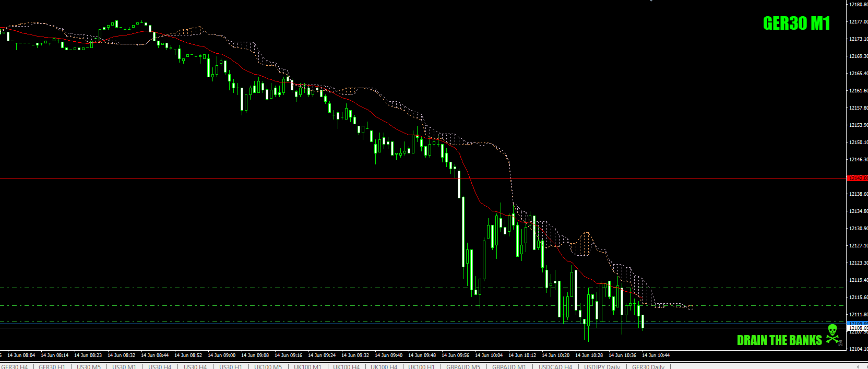The height and width of the screenshot is (369, 868).
Task: Click the 12138.60 price scale label
Action: coord(859,194)
